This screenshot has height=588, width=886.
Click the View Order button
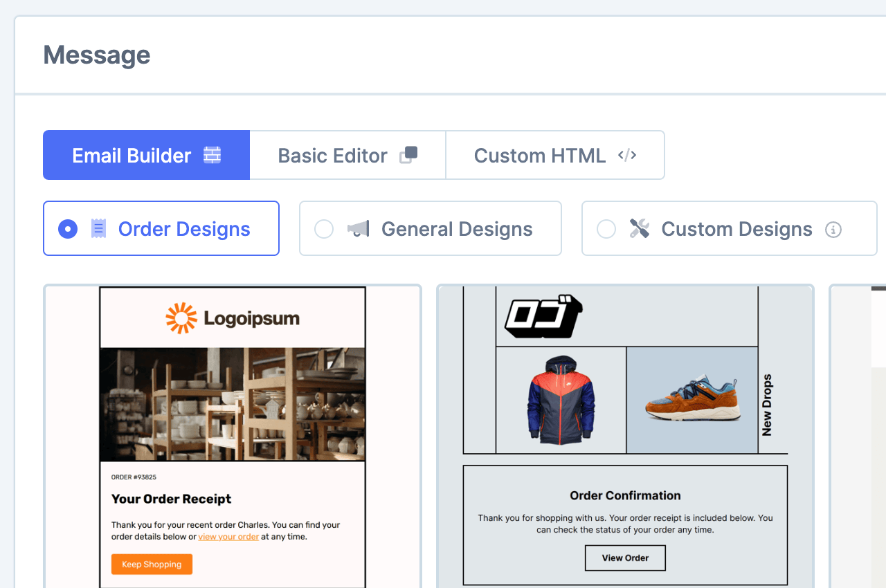click(x=625, y=558)
